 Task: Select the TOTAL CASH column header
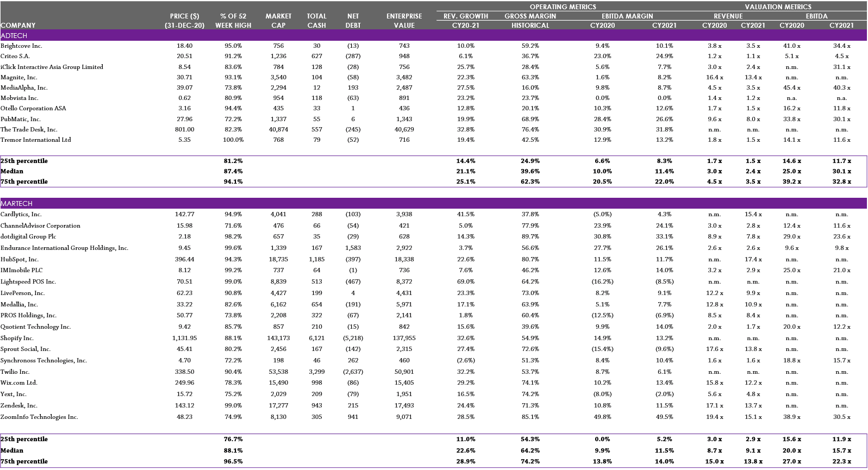[317, 21]
